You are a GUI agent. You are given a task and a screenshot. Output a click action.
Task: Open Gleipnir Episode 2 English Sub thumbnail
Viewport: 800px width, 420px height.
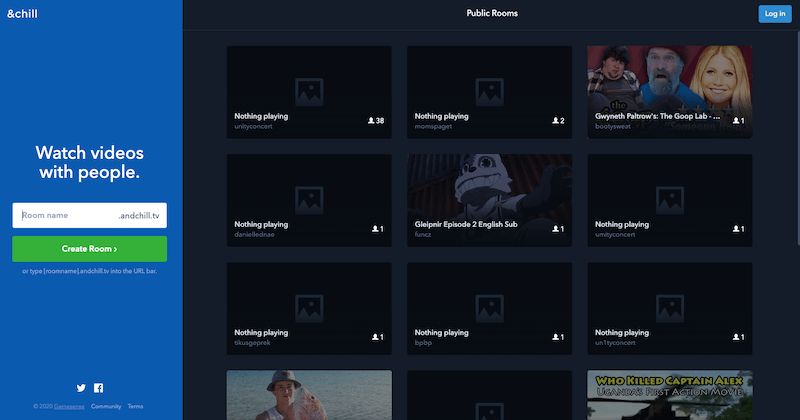point(489,200)
